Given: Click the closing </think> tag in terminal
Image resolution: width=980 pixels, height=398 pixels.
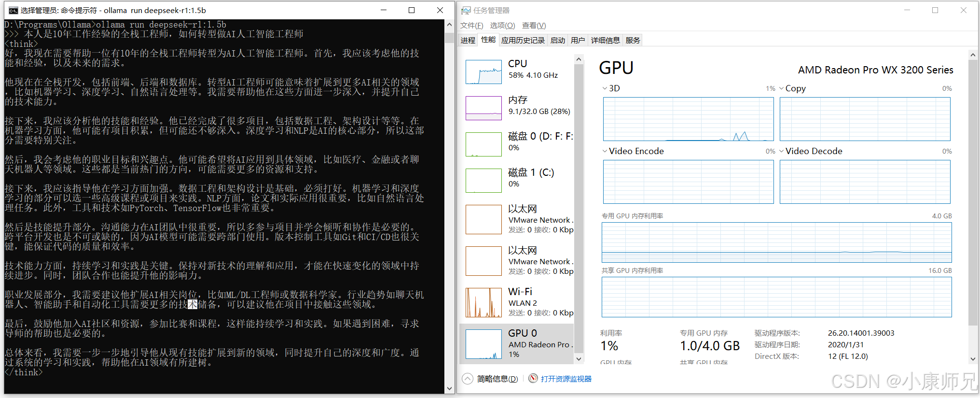Looking at the screenshot, I should [23, 372].
